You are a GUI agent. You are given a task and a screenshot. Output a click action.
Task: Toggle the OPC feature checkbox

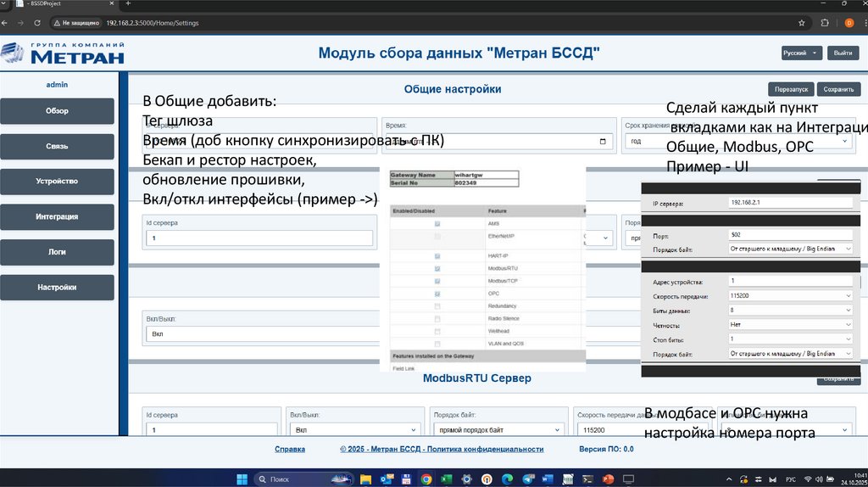(437, 294)
